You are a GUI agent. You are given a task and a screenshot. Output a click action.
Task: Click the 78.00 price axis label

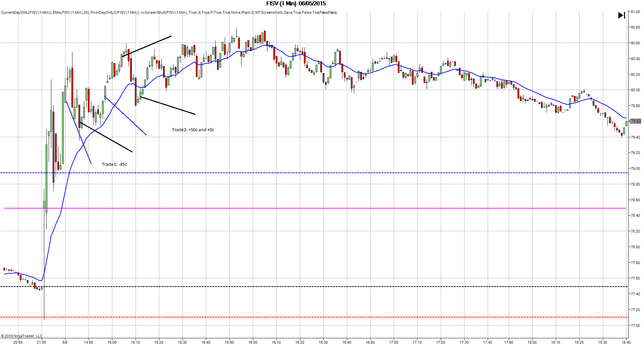[635, 247]
